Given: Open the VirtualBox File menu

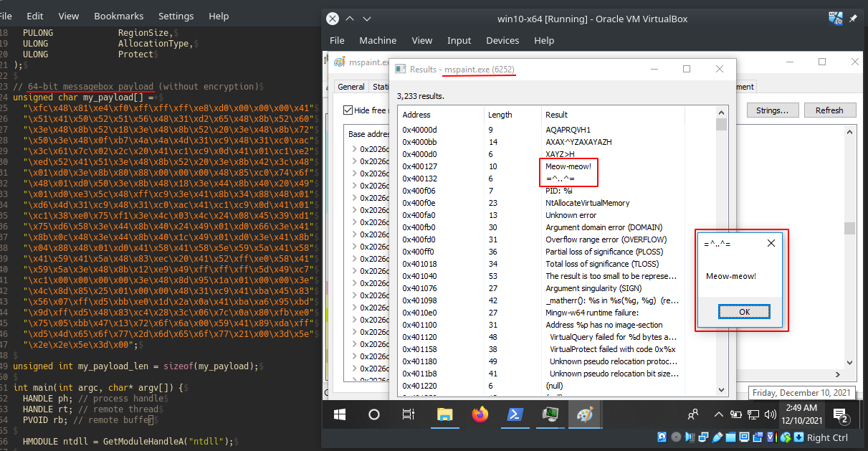Looking at the screenshot, I should [337, 41].
